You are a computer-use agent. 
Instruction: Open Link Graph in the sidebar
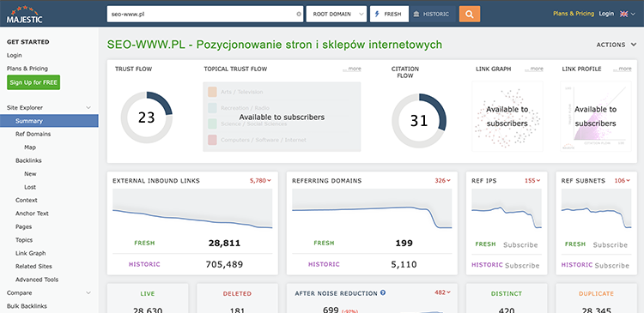click(x=31, y=253)
